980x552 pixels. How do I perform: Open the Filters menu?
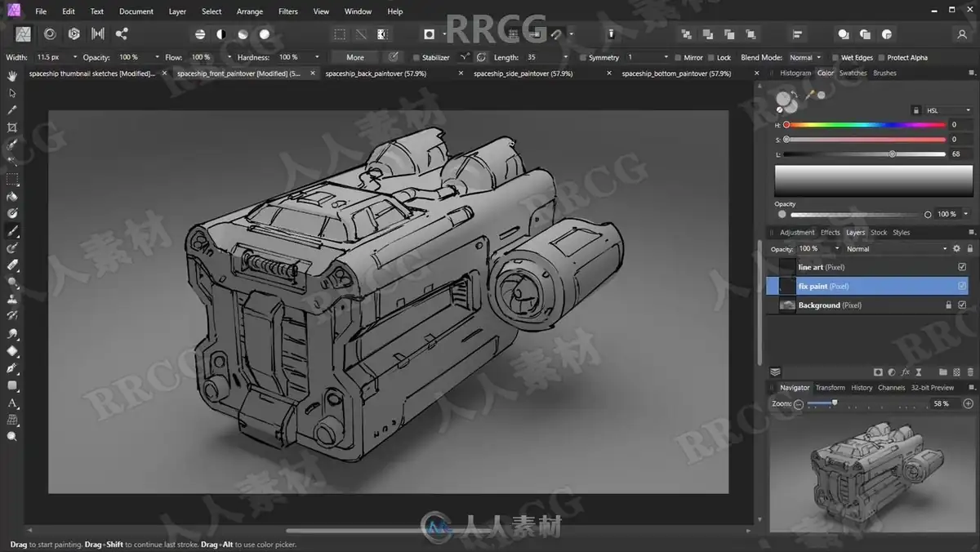point(287,11)
